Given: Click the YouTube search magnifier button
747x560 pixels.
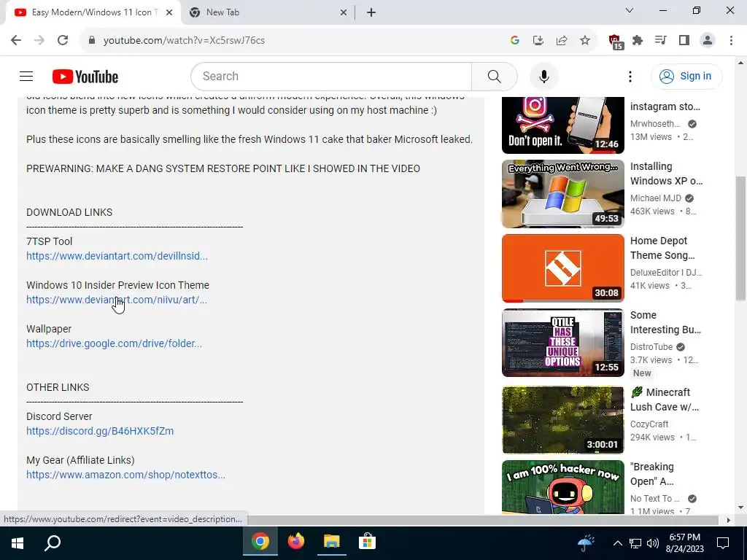Looking at the screenshot, I should tap(495, 76).
